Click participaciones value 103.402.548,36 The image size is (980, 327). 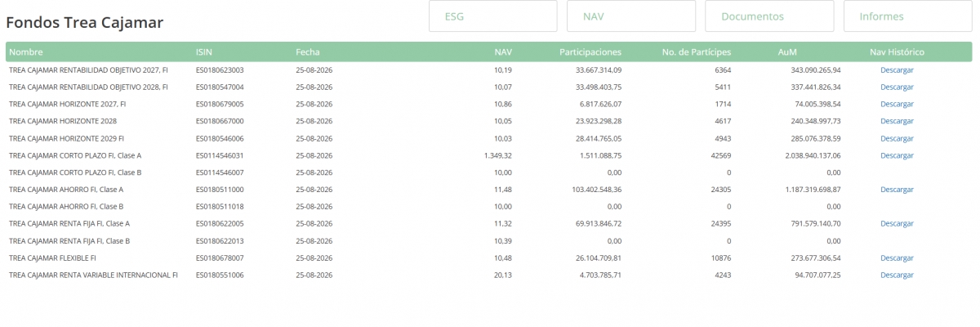click(596, 190)
